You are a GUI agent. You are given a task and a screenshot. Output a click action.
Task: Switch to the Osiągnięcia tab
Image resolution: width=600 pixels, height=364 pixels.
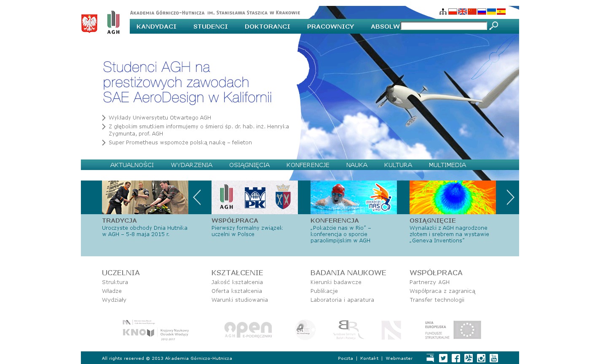(x=249, y=165)
